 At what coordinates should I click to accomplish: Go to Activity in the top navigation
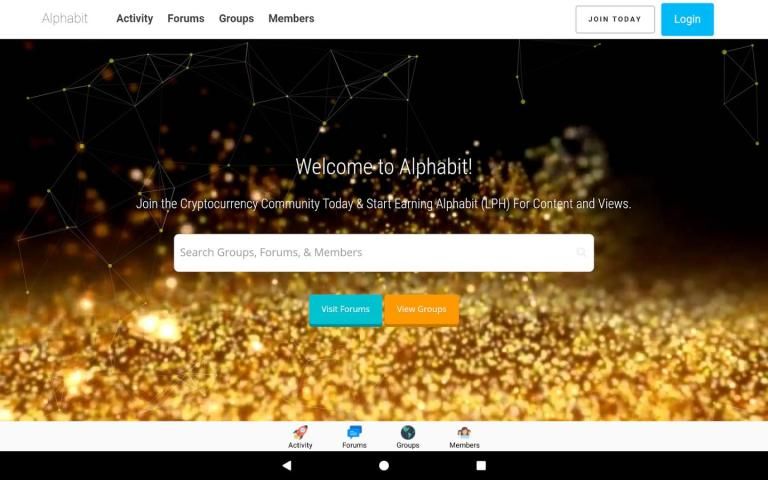[135, 19]
